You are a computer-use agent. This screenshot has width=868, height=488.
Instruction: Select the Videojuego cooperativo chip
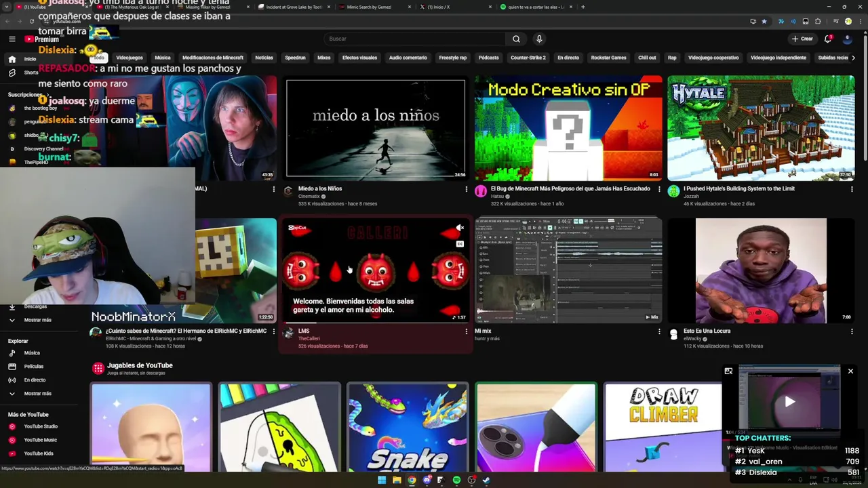[x=713, y=58]
